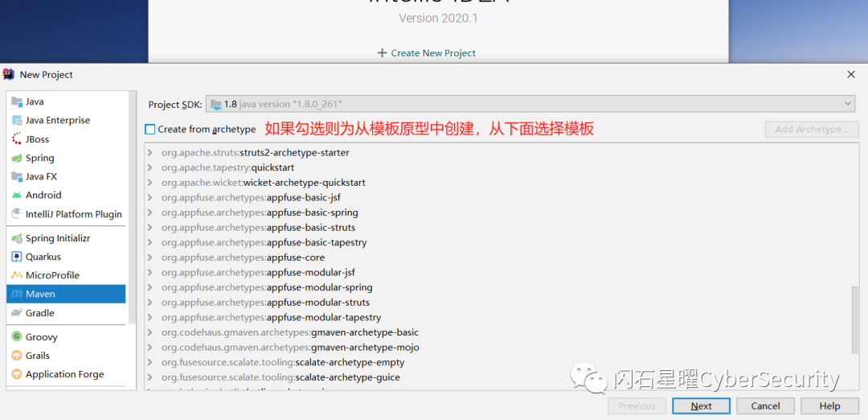Select Java project type
The height and width of the screenshot is (420, 868).
(66, 102)
